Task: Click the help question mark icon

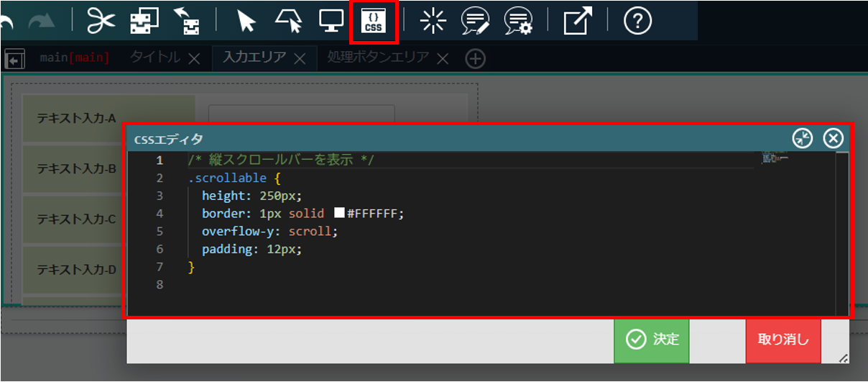Action: 637,22
